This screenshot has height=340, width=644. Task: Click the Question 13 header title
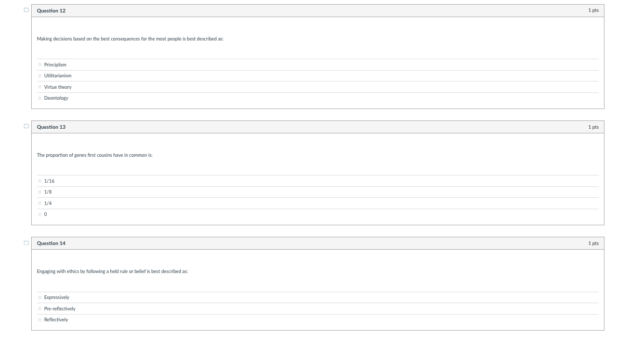51,127
